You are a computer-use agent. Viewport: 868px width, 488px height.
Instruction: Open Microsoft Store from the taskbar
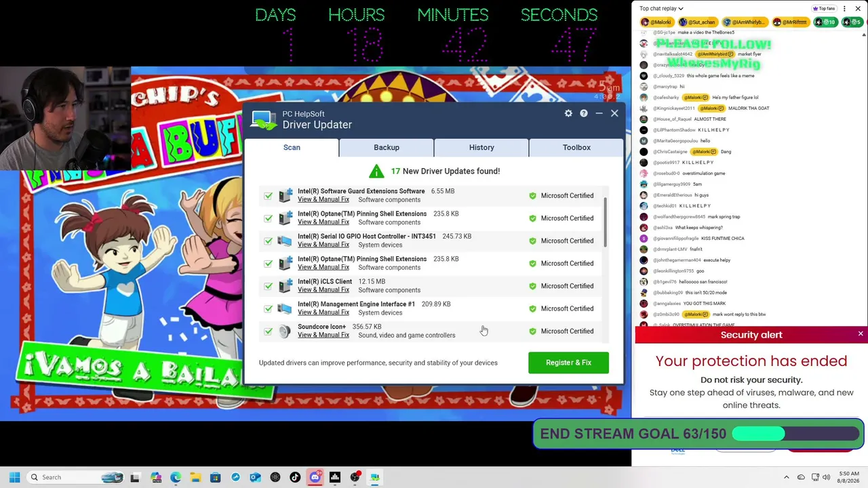click(215, 477)
